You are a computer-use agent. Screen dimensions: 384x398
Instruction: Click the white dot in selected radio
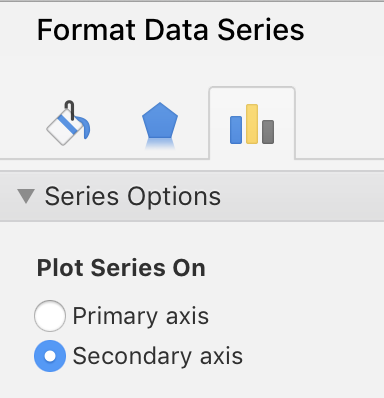(50, 356)
